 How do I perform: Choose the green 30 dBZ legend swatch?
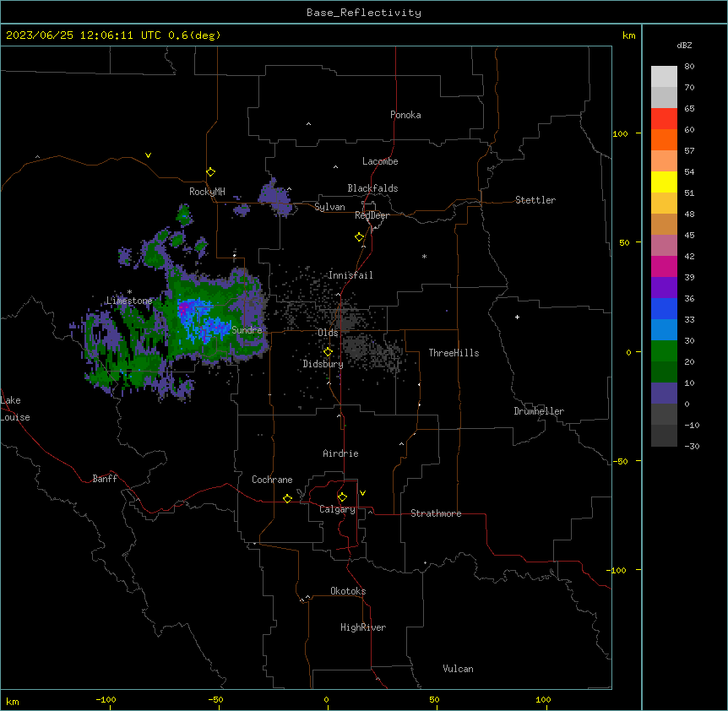(x=664, y=351)
